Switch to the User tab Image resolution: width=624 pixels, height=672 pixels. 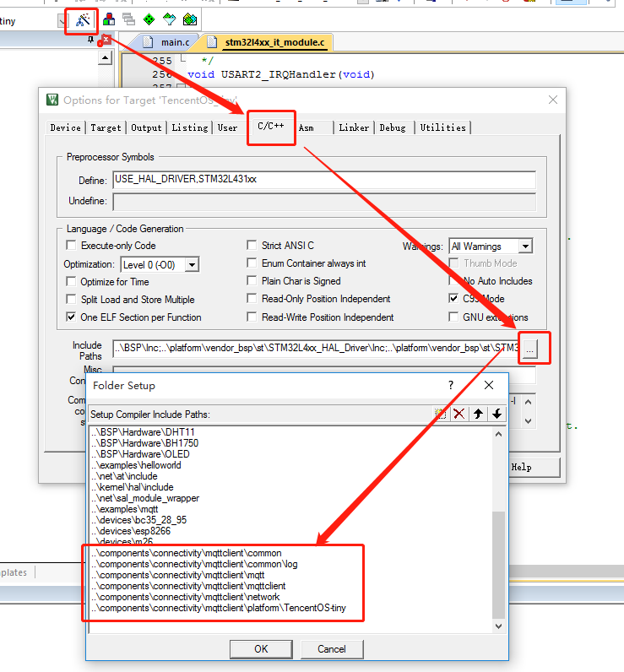tap(228, 127)
